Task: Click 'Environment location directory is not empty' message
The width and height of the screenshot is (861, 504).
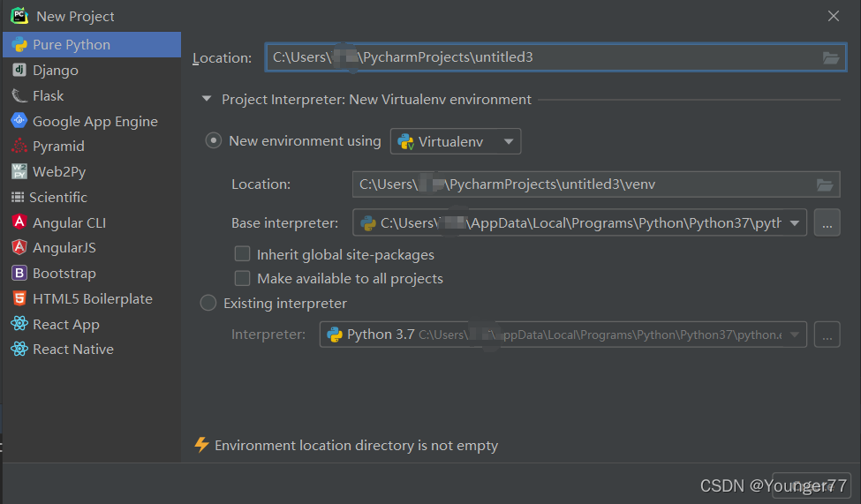Action: (x=357, y=445)
